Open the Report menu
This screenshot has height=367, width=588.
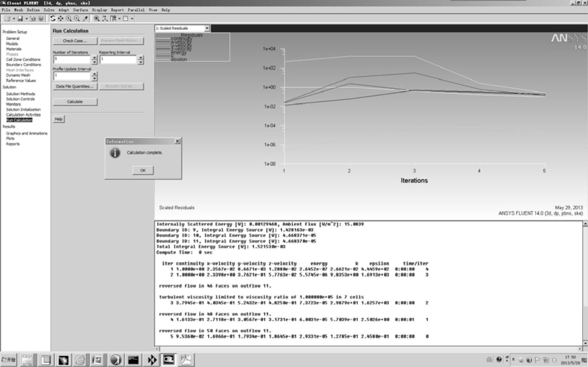point(117,10)
